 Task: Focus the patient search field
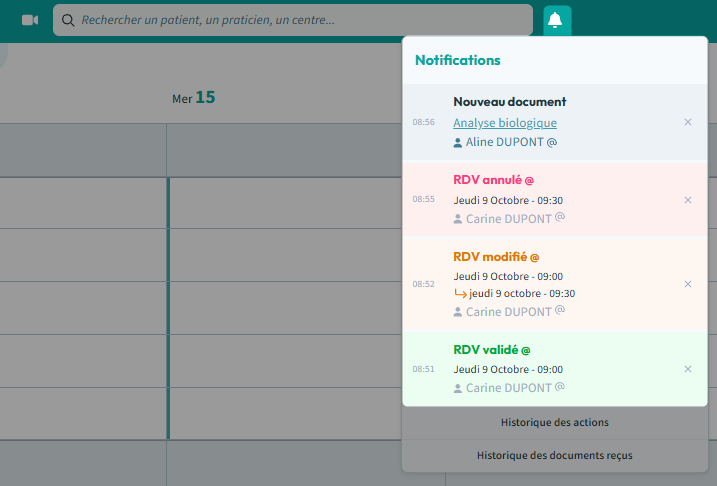click(x=300, y=20)
